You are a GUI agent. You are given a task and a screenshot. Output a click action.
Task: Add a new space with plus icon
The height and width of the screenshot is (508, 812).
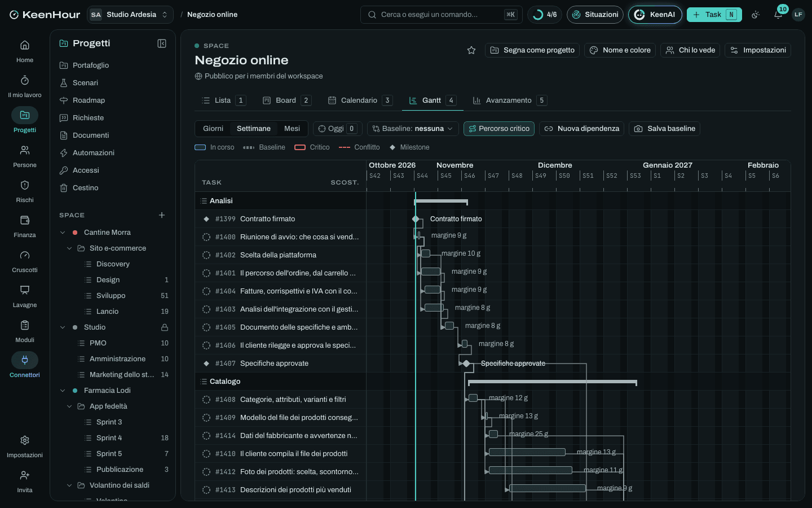[162, 215]
